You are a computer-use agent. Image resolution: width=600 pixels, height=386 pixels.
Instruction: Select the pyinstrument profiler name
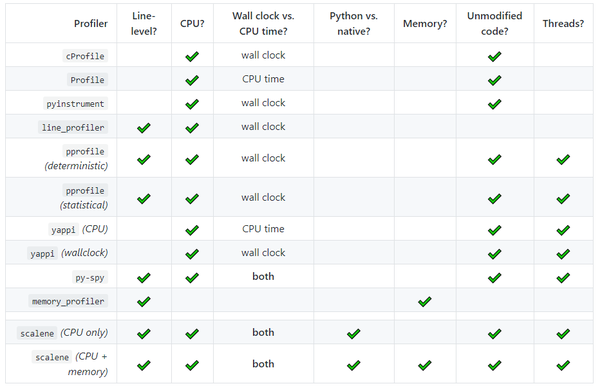click(x=75, y=104)
